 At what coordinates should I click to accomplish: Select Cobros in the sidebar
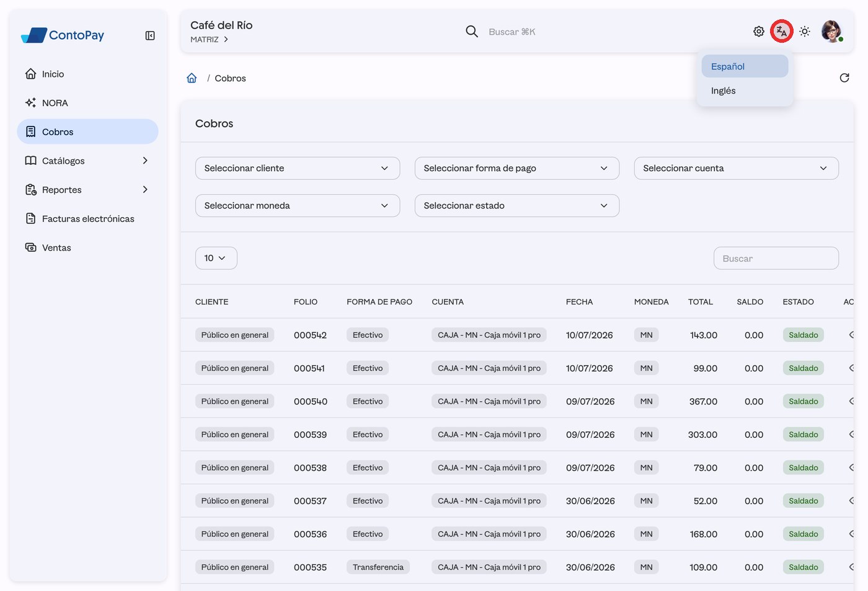87,131
